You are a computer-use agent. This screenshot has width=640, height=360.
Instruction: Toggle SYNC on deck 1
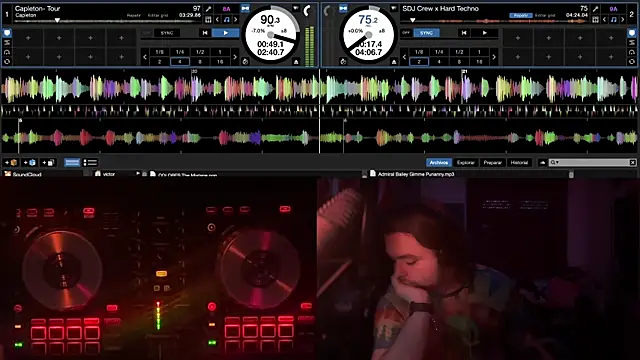[167, 33]
